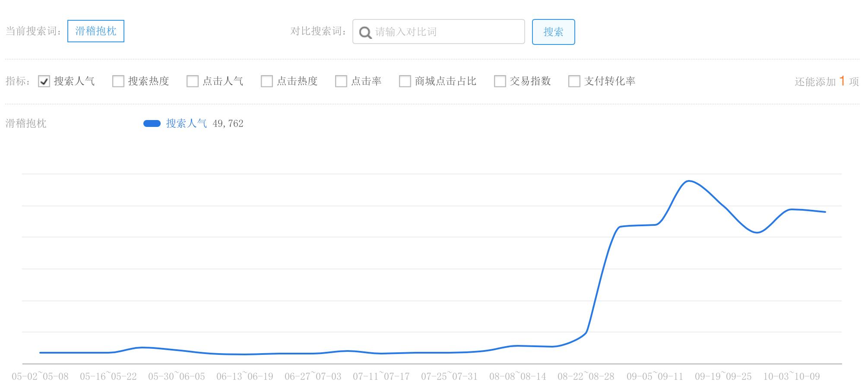Toggle the 交易指数 checkbox
The width and height of the screenshot is (868, 392).
pyautogui.click(x=500, y=81)
